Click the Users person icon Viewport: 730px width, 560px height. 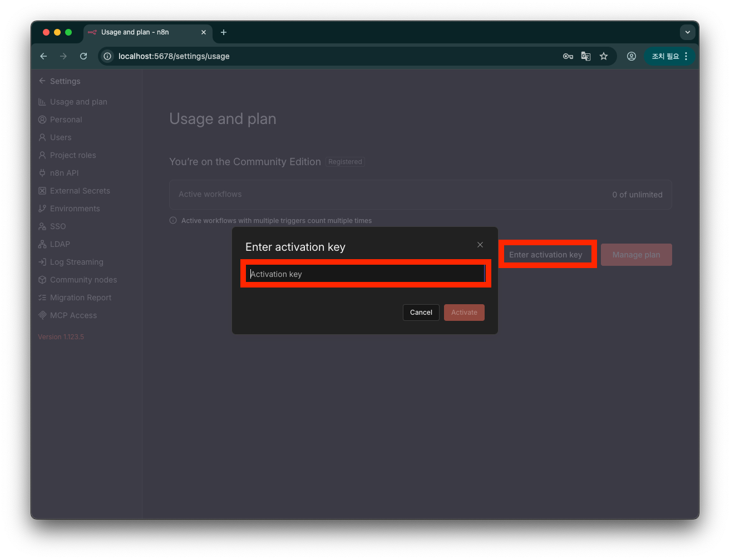(x=42, y=137)
